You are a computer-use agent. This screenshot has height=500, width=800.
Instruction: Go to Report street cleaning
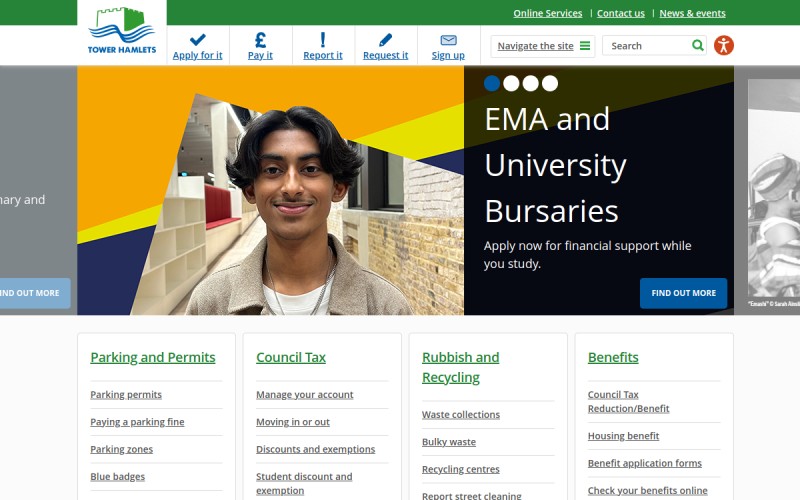coord(471,495)
